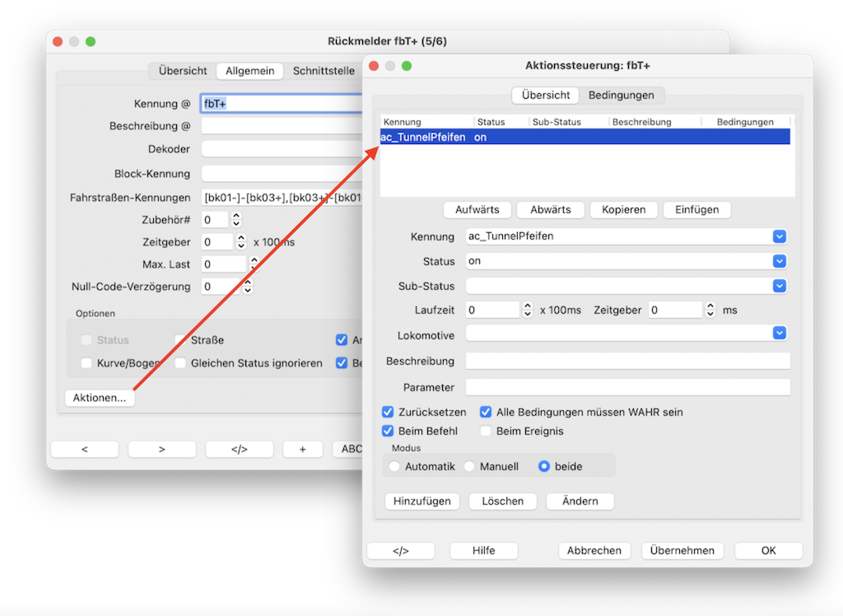Click the Laufzeit stepper arrows
This screenshot has width=843, height=616.
(527, 310)
